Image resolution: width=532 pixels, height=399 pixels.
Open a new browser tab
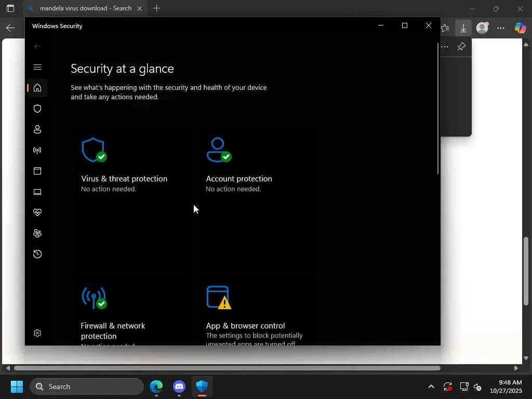tap(156, 8)
